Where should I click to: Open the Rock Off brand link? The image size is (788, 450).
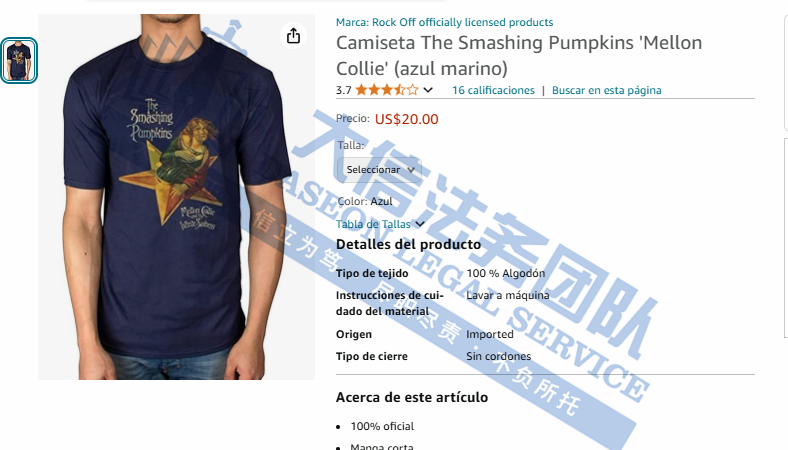(444, 22)
